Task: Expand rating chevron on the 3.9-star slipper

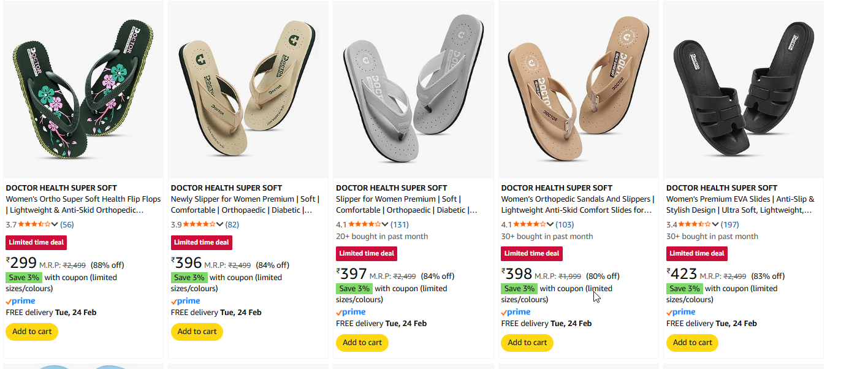Action: (x=220, y=224)
